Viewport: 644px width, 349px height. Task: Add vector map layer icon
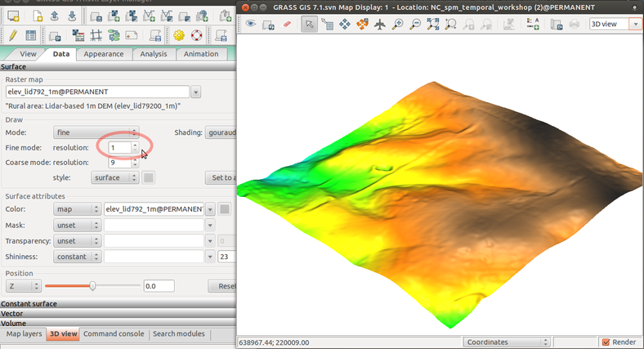click(x=149, y=16)
